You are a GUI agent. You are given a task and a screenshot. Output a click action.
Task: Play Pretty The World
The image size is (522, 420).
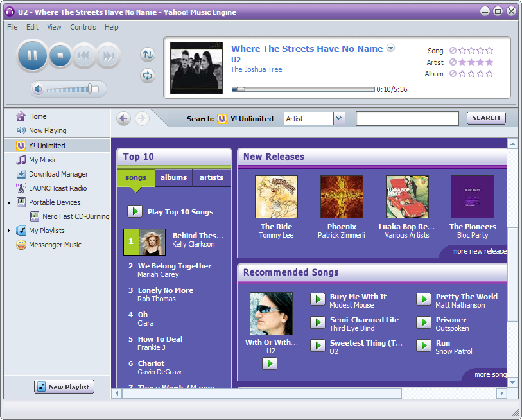pos(424,299)
